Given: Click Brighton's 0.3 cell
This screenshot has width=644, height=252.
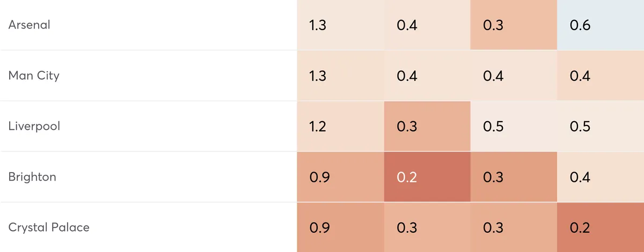Looking at the screenshot, I should 514,177.
